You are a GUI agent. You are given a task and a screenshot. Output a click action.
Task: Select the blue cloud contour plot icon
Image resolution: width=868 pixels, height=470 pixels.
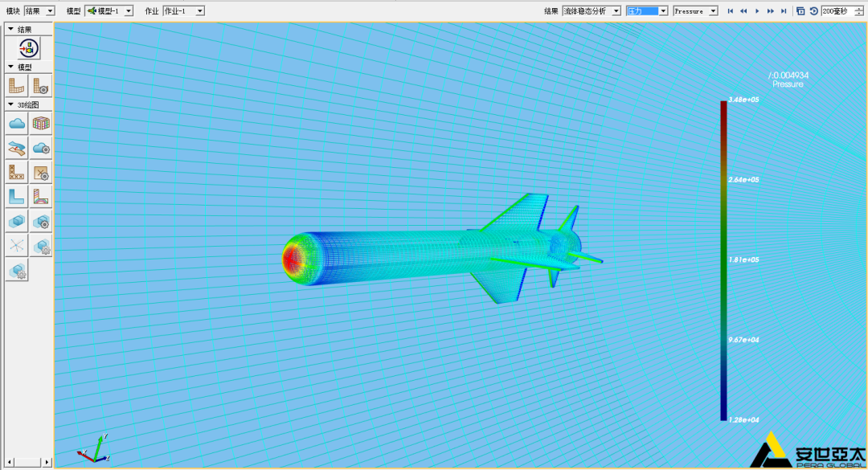coord(17,124)
